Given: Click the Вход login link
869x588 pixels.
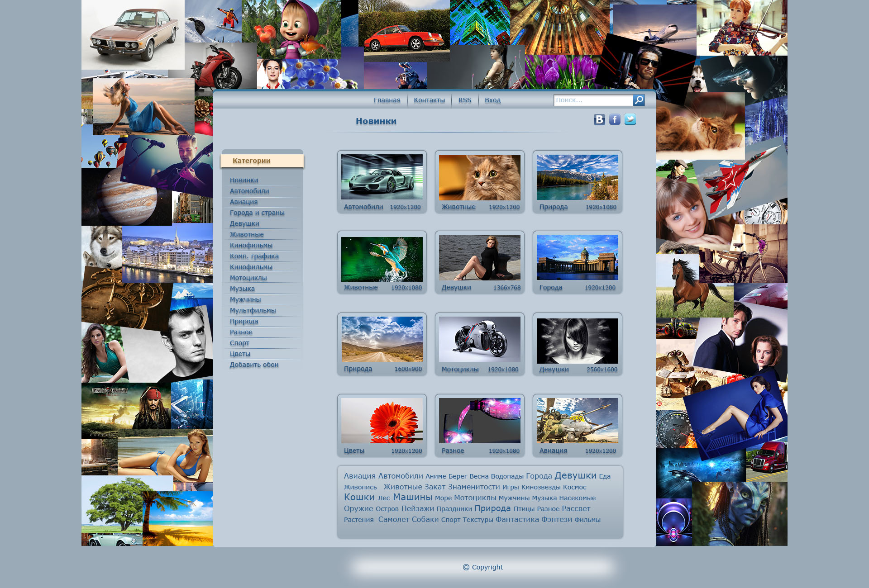Looking at the screenshot, I should 492,100.
